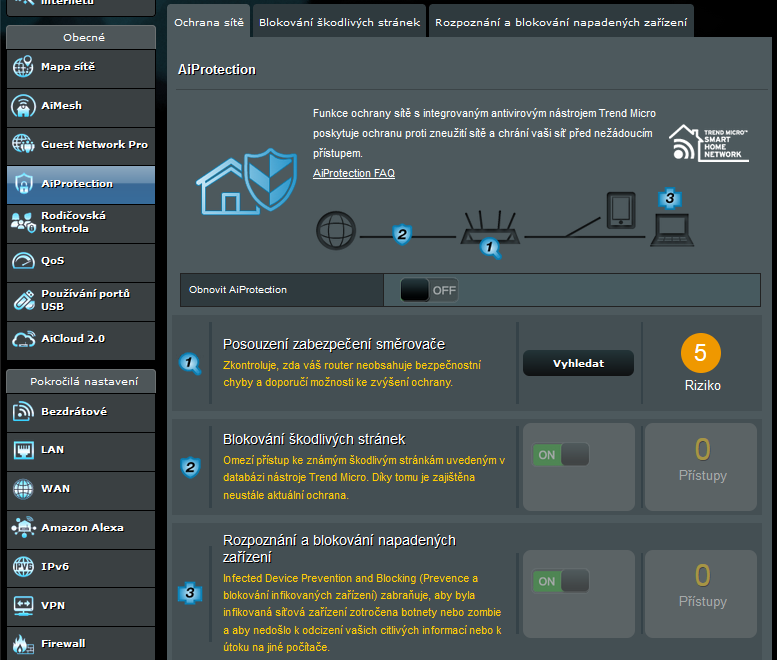Open Používání portů USB icon
This screenshot has width=777, height=660.
tap(23, 300)
